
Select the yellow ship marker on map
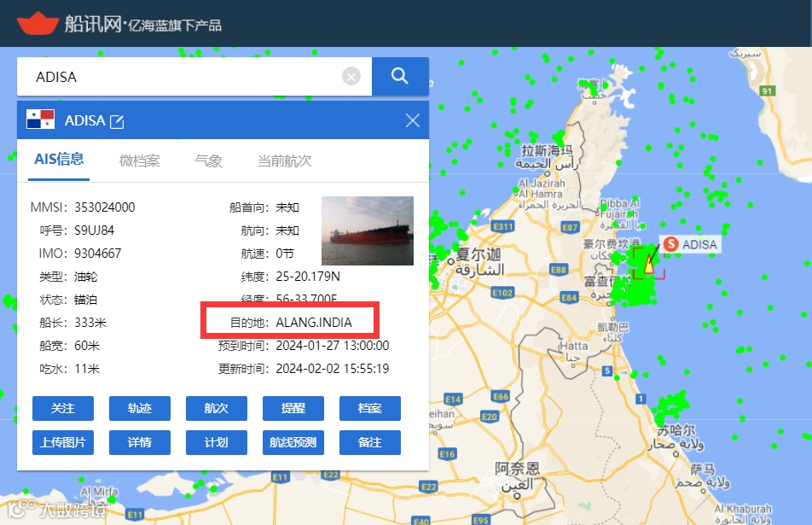pos(649,263)
